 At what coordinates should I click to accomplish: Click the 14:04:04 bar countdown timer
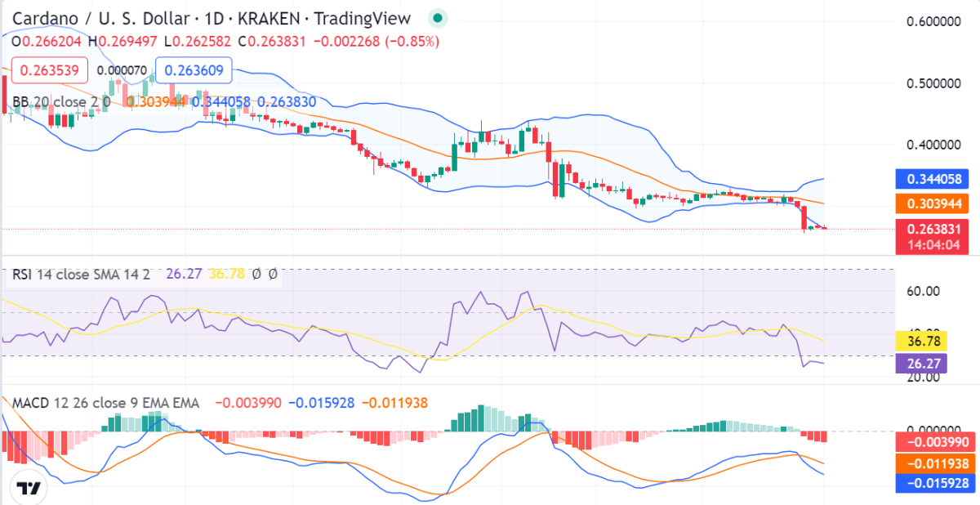click(x=934, y=246)
